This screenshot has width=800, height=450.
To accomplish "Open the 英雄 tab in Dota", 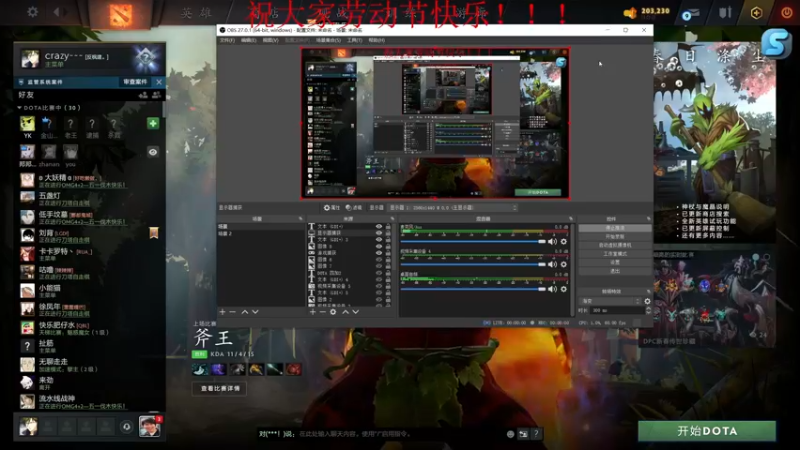I will coord(196,13).
